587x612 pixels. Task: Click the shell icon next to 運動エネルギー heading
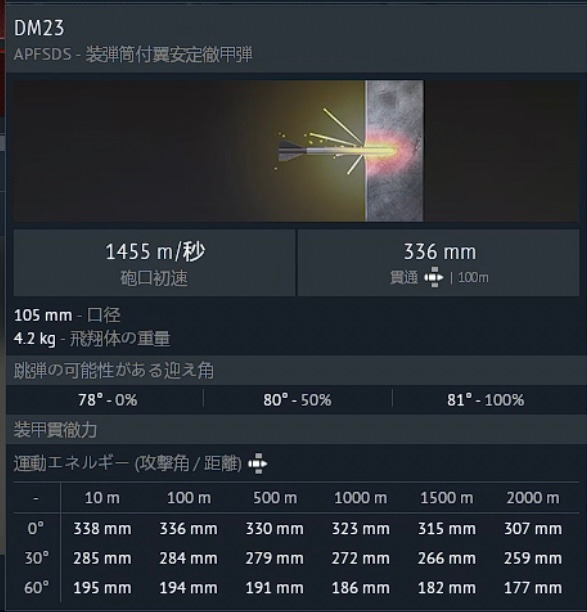pos(258,464)
